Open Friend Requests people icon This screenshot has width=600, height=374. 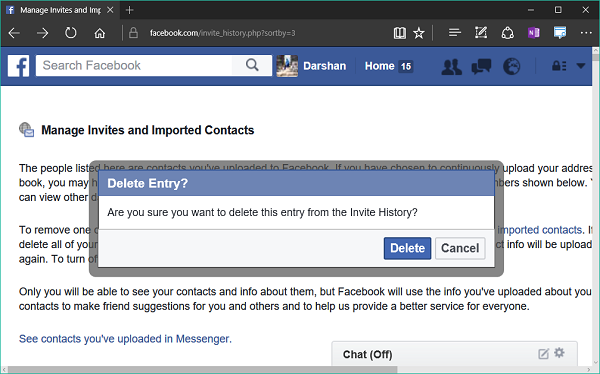(x=452, y=67)
